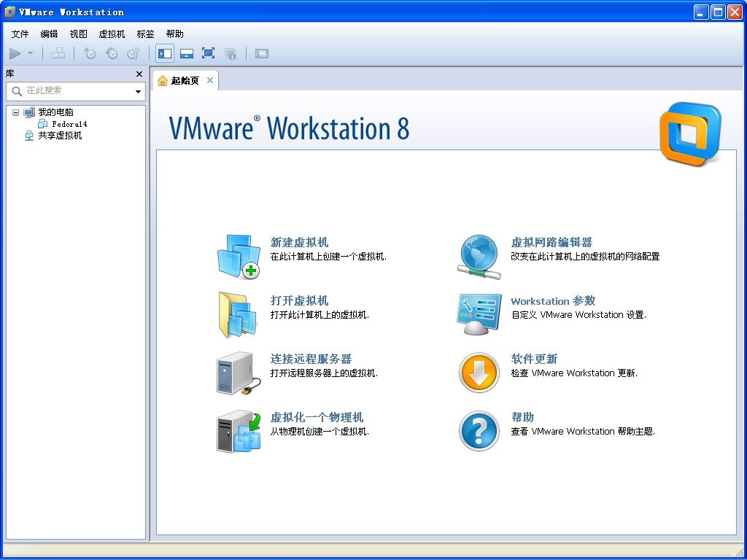Screen dimensions: 747x560
Task: Click text 在此计算机上创建一个虚拟机.
Action: pos(328,257)
